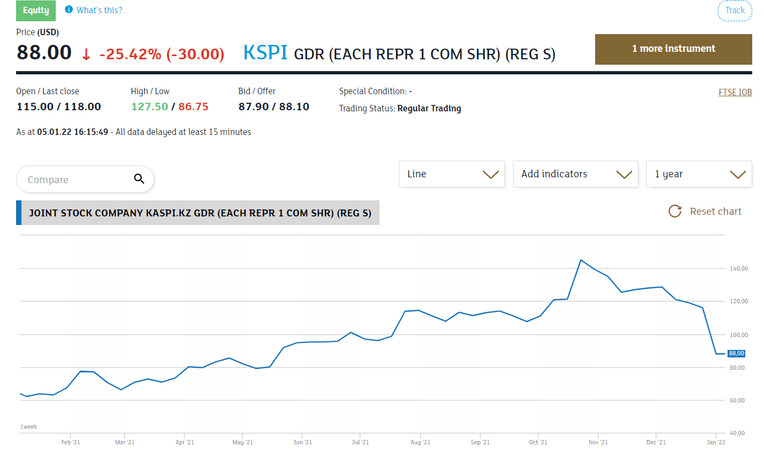Expand the Add indicators dropdown

[575, 174]
